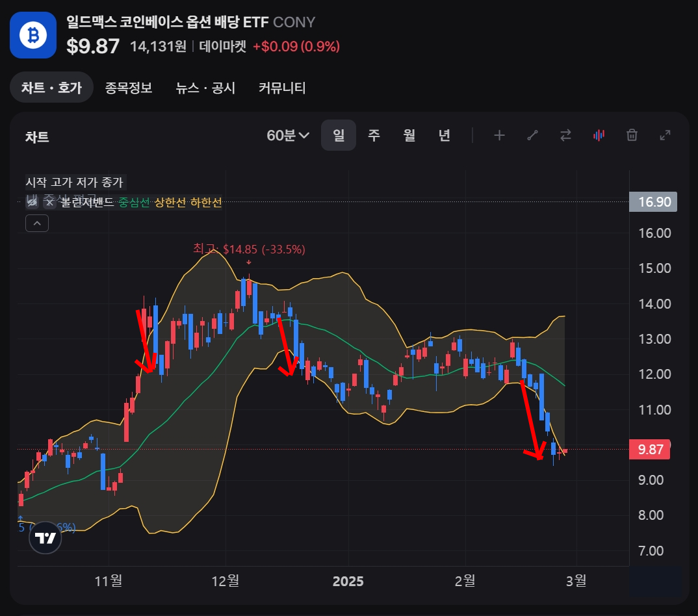Select the line drawing tool icon
This screenshot has width=698, height=616.
pyautogui.click(x=532, y=135)
